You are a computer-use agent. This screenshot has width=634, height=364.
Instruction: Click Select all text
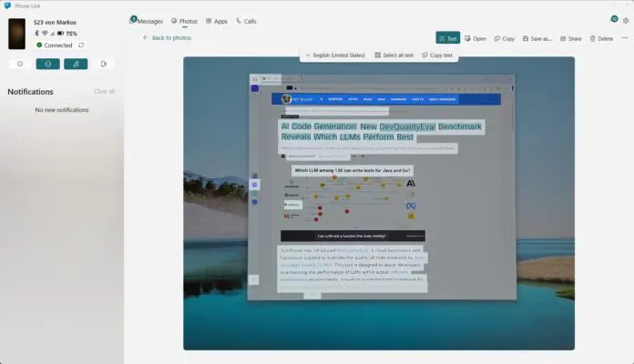coord(394,55)
